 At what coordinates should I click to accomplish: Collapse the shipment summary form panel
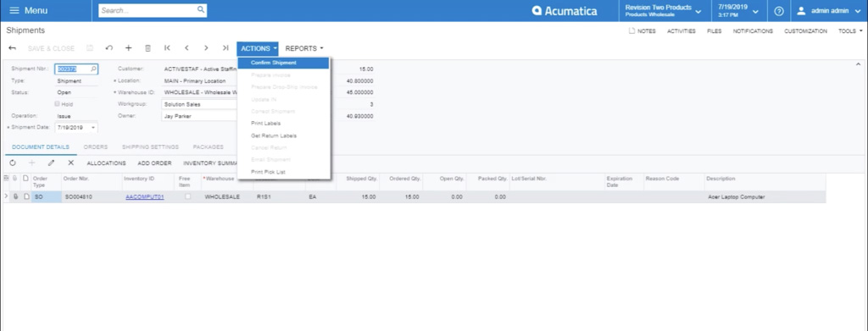tap(858, 64)
